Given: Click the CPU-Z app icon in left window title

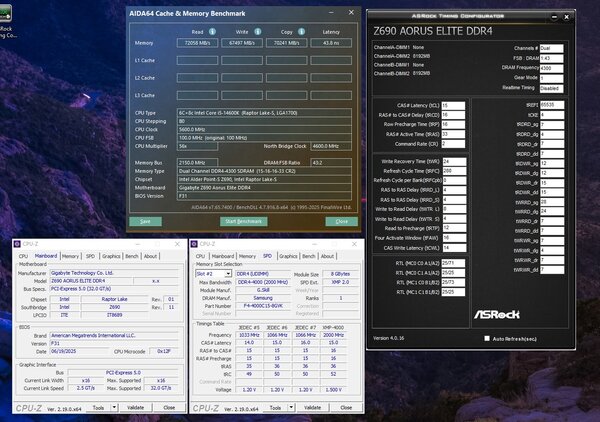Looking at the screenshot, I should [17, 244].
